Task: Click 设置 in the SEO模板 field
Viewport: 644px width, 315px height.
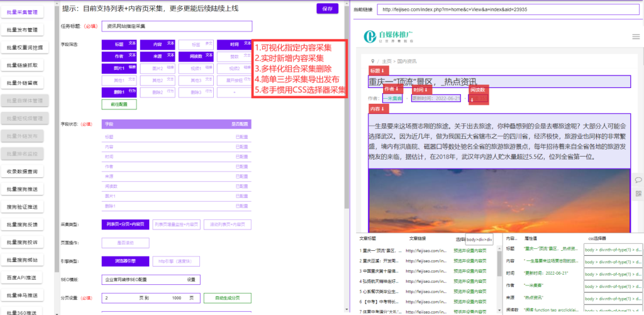Action: (x=191, y=280)
